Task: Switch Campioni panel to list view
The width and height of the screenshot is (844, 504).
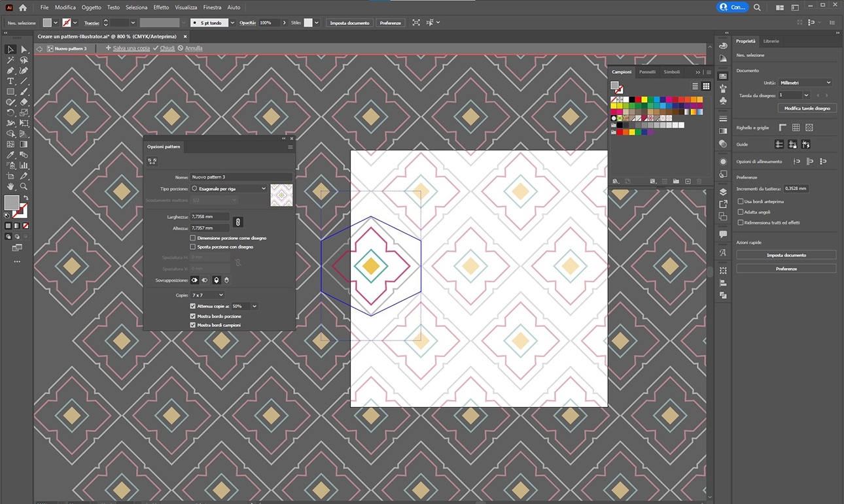Action: (x=695, y=86)
